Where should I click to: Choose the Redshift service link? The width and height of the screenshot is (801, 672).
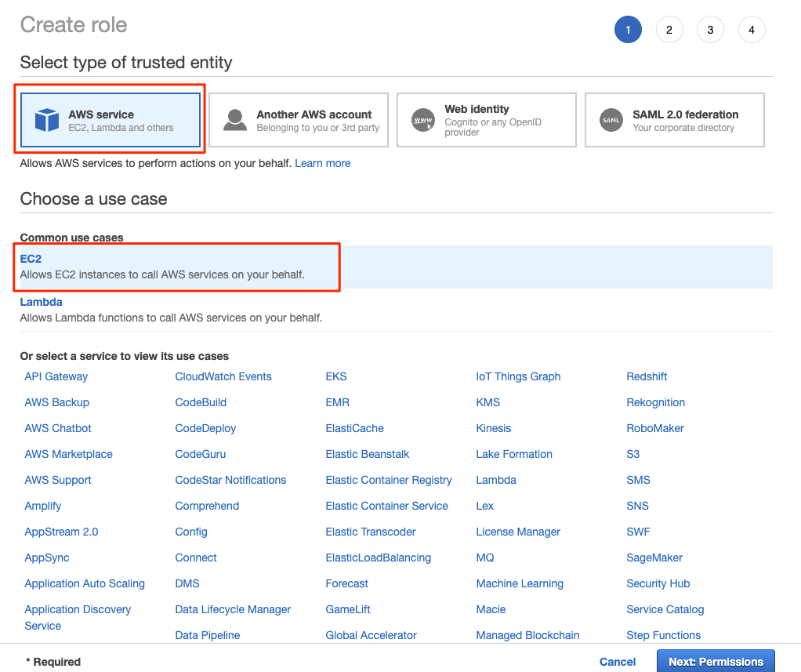[647, 376]
